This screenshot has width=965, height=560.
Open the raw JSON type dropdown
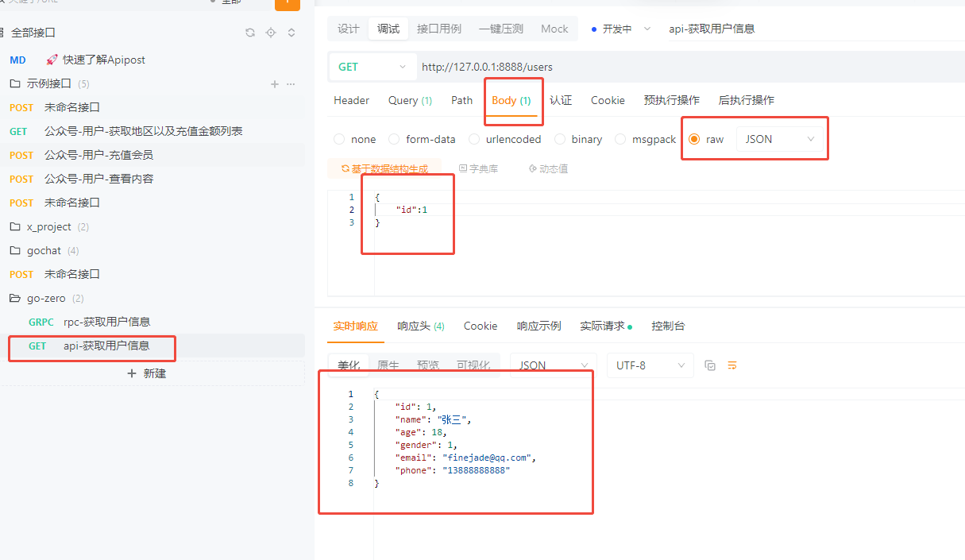[780, 139]
